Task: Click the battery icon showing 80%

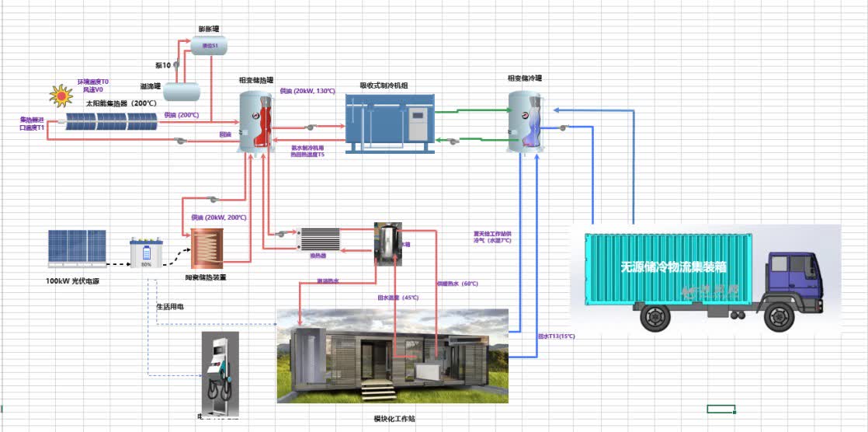Action: click(x=147, y=253)
